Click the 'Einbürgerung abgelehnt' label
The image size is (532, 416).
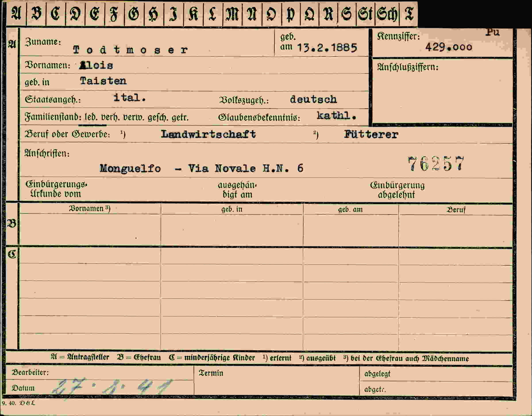(x=397, y=190)
